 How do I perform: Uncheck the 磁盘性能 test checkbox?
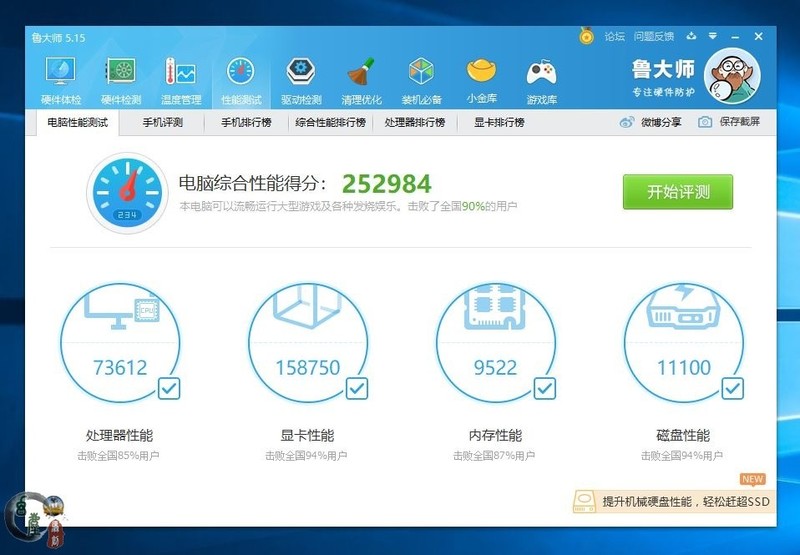tap(732, 388)
